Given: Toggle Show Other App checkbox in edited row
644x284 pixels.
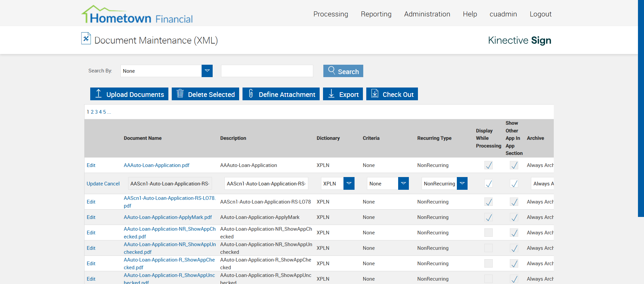Looking at the screenshot, I should pyautogui.click(x=514, y=184).
